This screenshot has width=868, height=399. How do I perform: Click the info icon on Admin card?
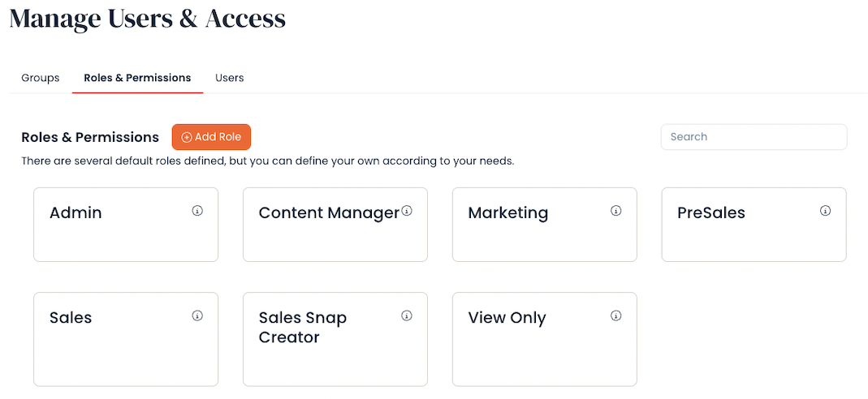coord(197,211)
